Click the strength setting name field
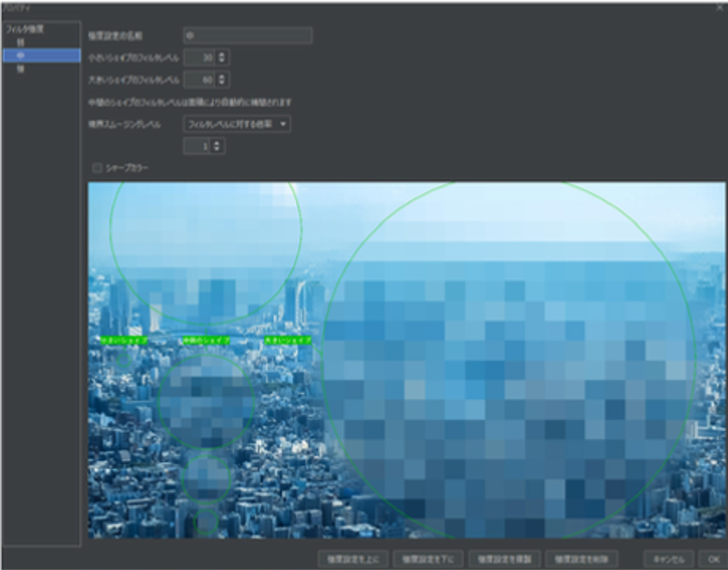 (x=247, y=36)
